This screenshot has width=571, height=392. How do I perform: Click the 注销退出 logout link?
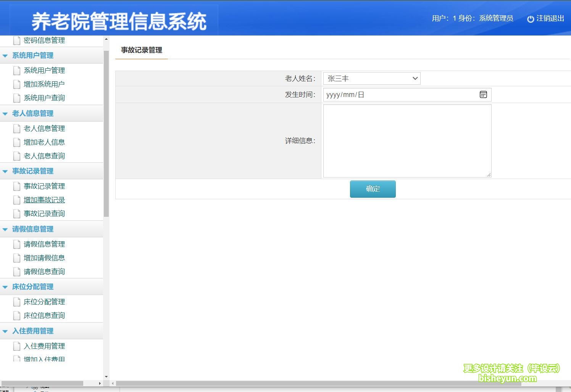tap(550, 18)
